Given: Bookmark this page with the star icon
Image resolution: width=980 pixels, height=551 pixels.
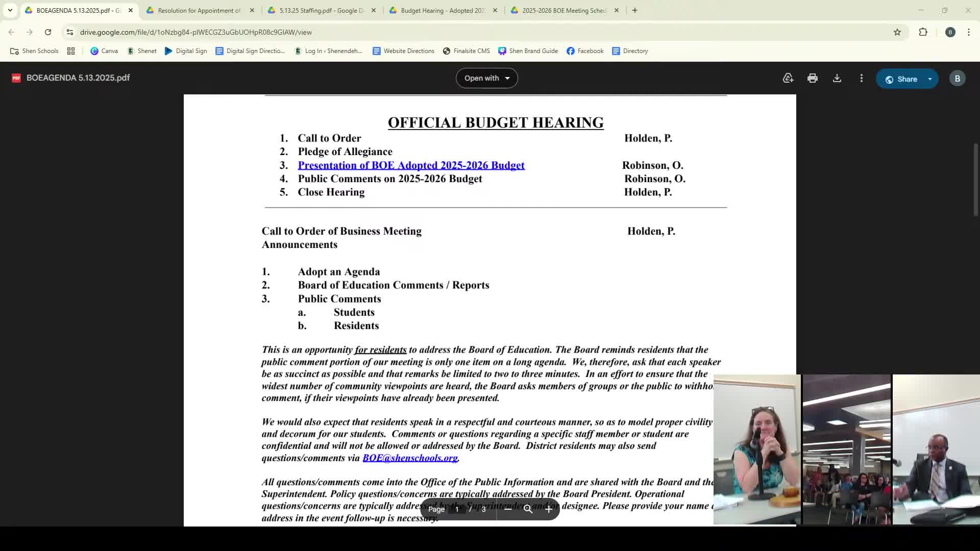Looking at the screenshot, I should pos(897,32).
